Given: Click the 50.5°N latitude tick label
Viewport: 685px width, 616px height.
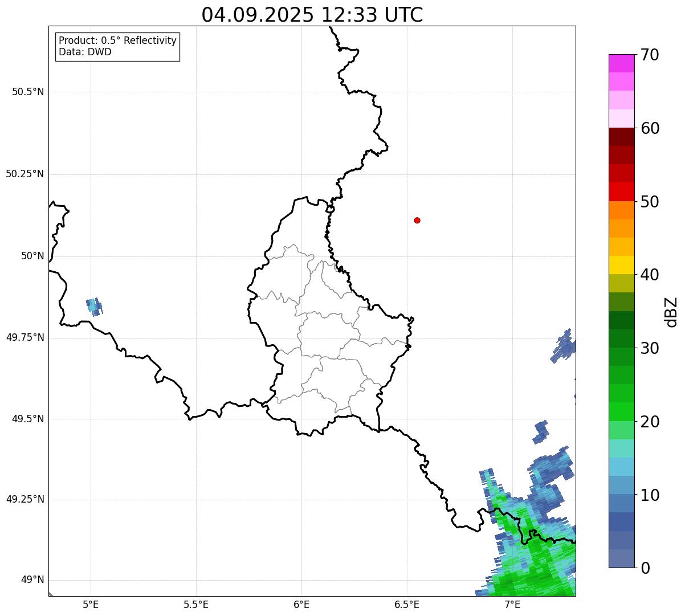Looking at the screenshot, I should [x=28, y=92].
